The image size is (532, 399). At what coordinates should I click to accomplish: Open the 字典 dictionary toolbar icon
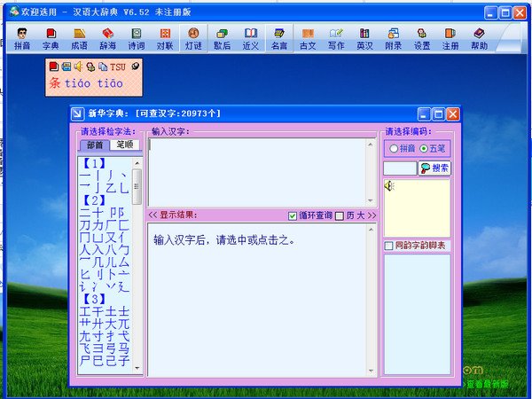click(51, 39)
